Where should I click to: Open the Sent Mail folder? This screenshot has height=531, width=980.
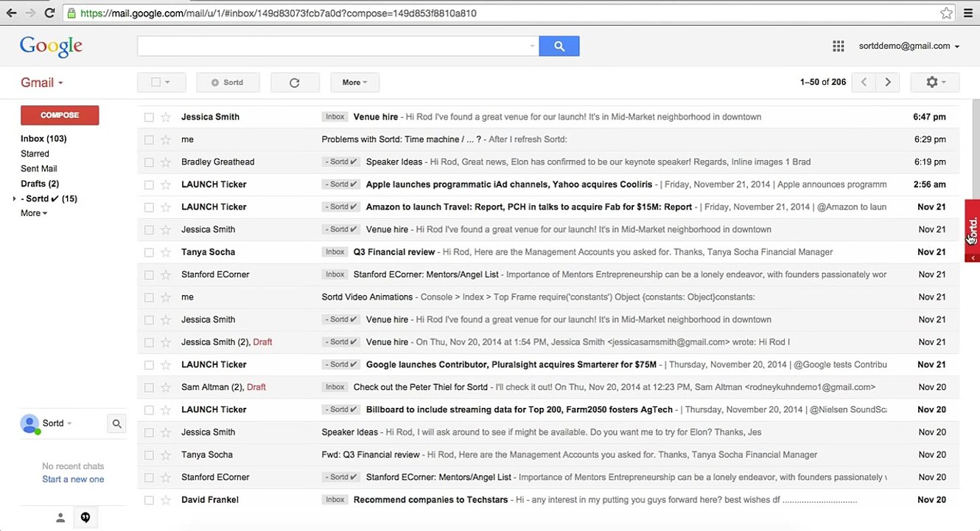pyautogui.click(x=38, y=169)
